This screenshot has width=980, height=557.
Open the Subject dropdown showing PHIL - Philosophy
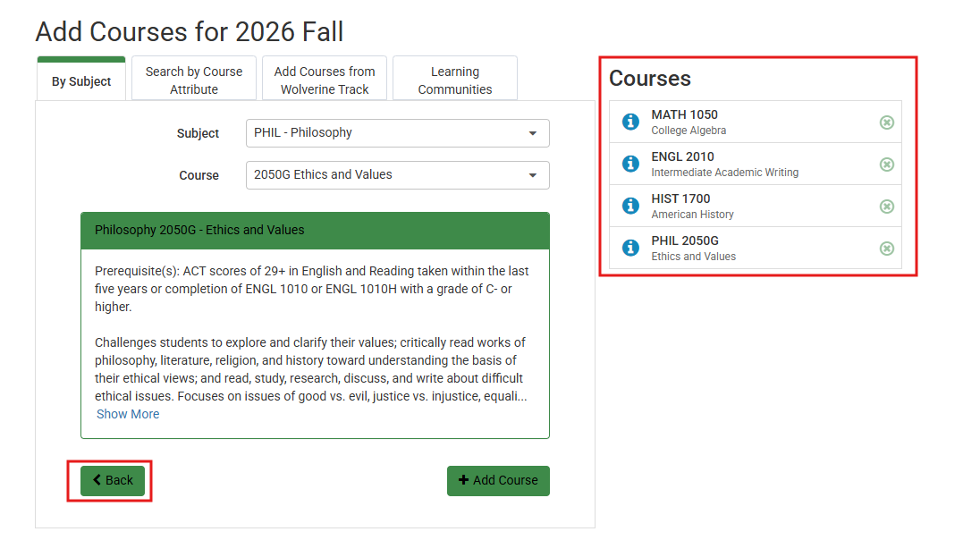398,133
